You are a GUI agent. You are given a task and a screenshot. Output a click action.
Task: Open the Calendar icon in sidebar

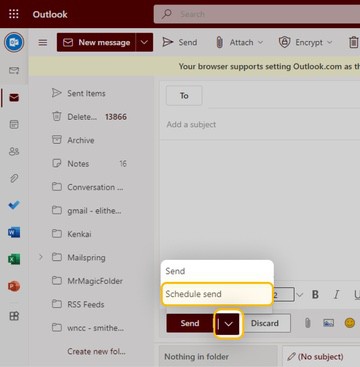pyautogui.click(x=14, y=125)
